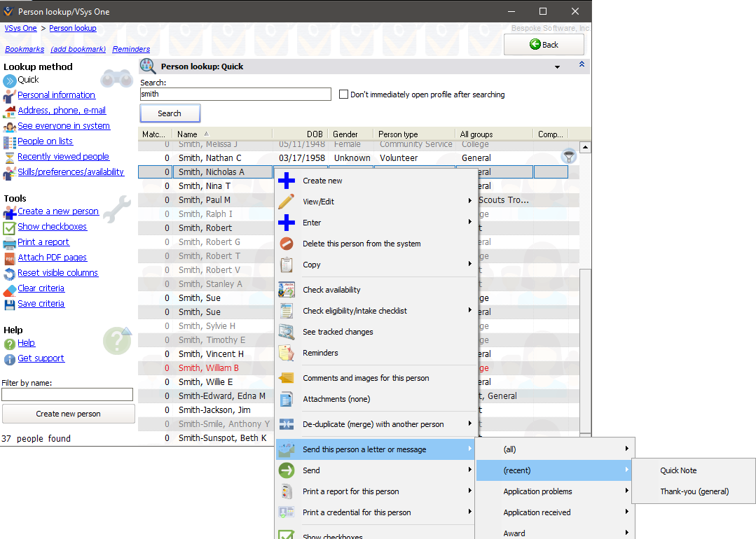Select Thank-you (general) letter
The height and width of the screenshot is (539, 756).
(694, 491)
